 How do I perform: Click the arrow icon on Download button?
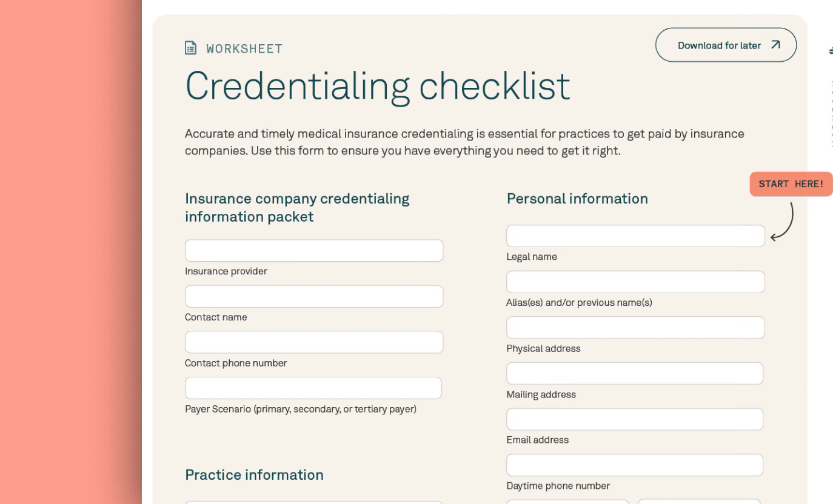click(775, 45)
